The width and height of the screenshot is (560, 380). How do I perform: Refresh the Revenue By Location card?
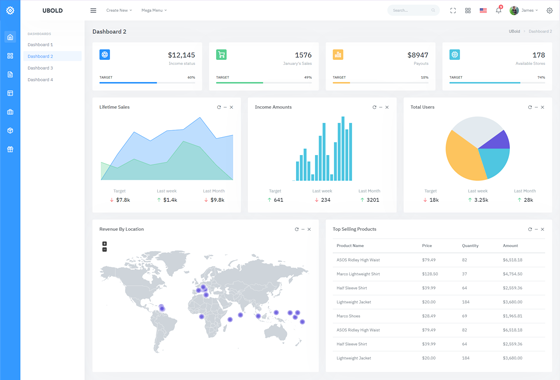click(x=296, y=229)
